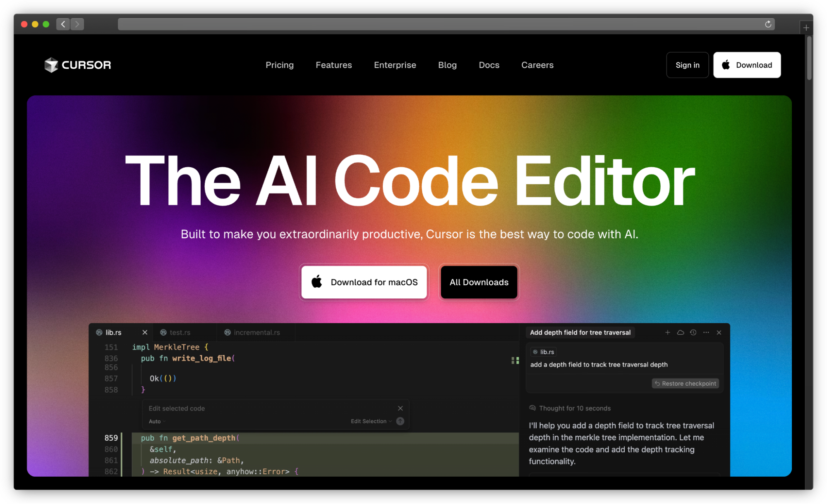Click the send arrow in edit prompt
The image size is (827, 504).
coord(400,421)
